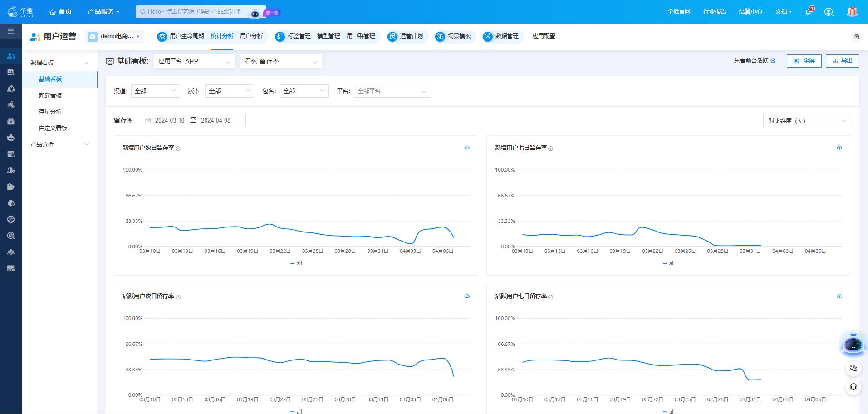Image resolution: width=868 pixels, height=414 pixels.
Task: Click the people group sidebar icon
Action: (11, 252)
